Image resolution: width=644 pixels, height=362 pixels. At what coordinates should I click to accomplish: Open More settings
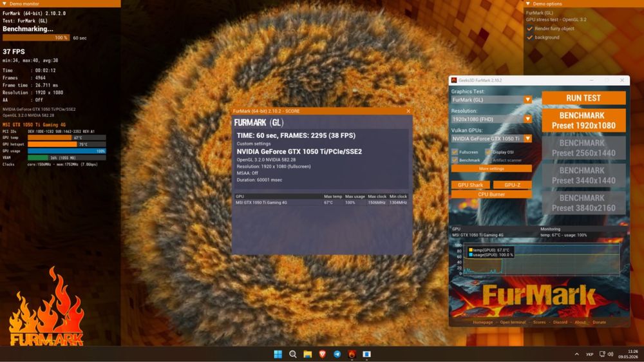[x=491, y=169]
